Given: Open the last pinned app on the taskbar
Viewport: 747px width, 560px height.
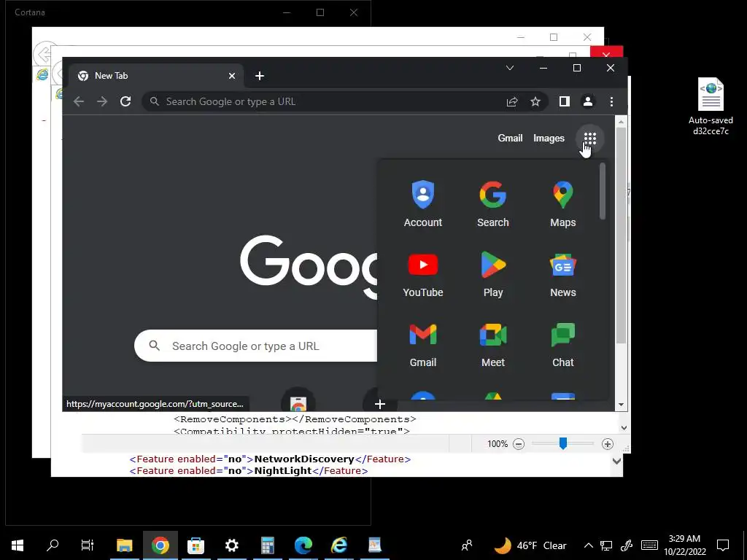Looking at the screenshot, I should [x=374, y=545].
